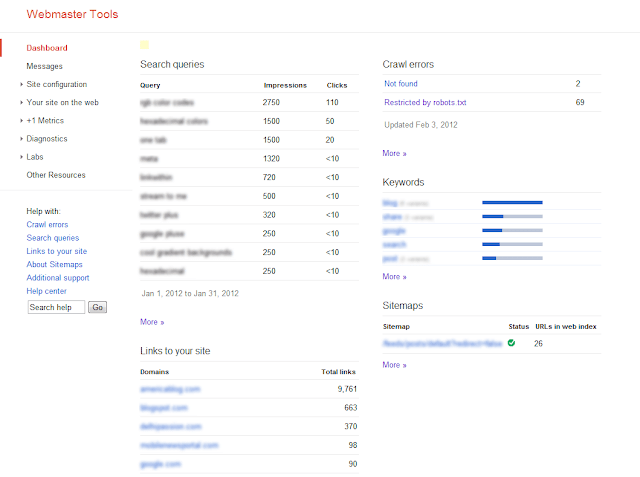The width and height of the screenshot is (640, 477).
Task: Open the domain link with 9,761 links
Action: point(170,389)
